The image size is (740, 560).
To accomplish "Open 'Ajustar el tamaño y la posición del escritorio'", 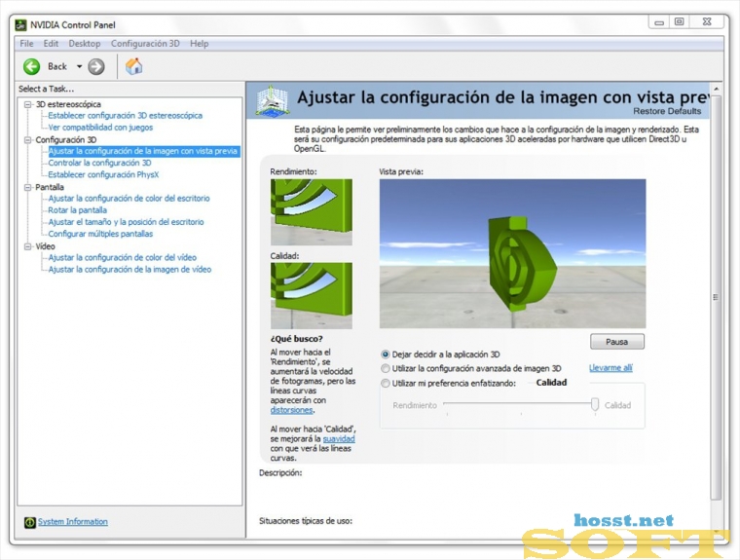I will (x=126, y=222).
